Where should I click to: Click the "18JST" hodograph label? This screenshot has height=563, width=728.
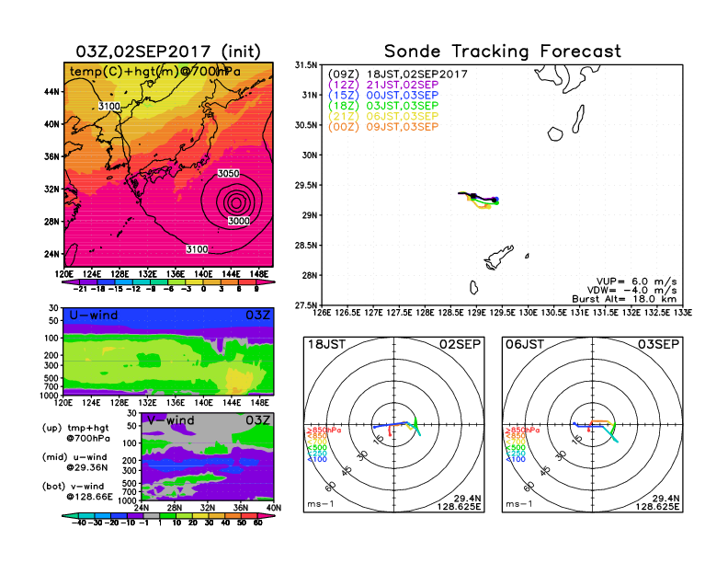click(x=326, y=345)
